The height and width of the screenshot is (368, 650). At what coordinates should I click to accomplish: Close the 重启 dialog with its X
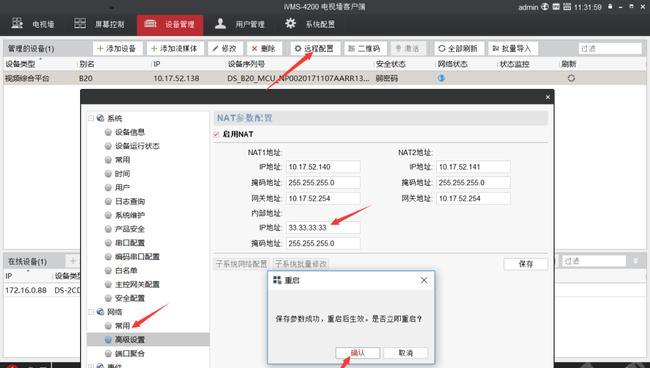(424, 281)
